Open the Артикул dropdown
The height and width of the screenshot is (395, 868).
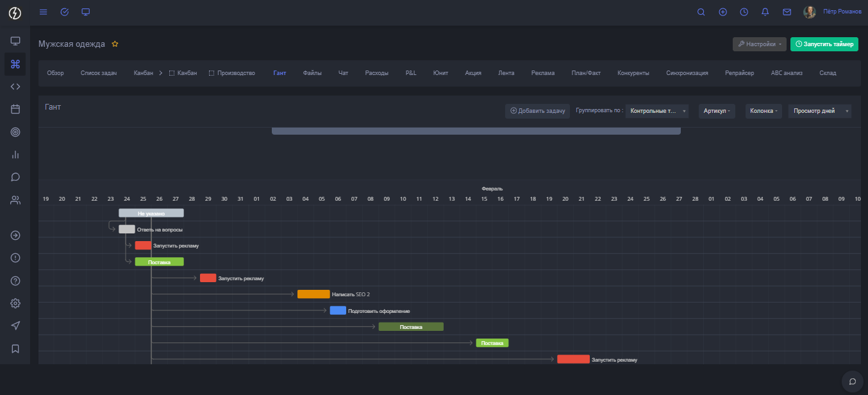click(x=717, y=111)
